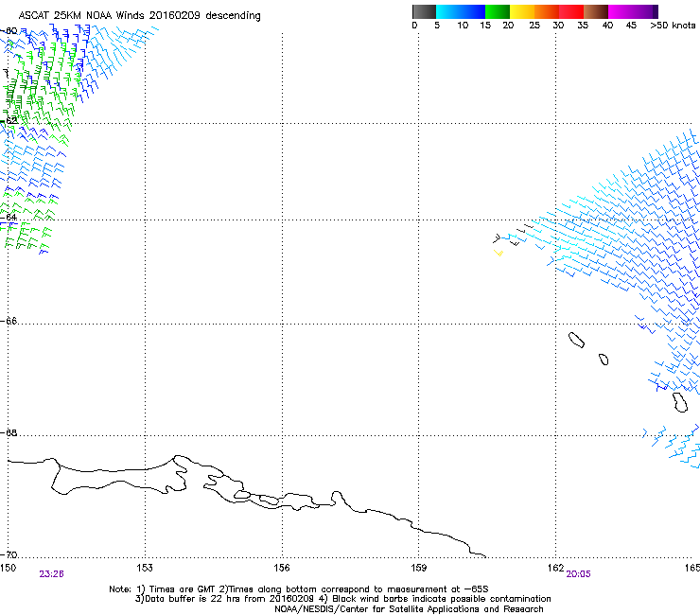Image resolution: width=700 pixels, height=615 pixels.
Task: Click the 20:05 swath time label
Action: coord(578,574)
